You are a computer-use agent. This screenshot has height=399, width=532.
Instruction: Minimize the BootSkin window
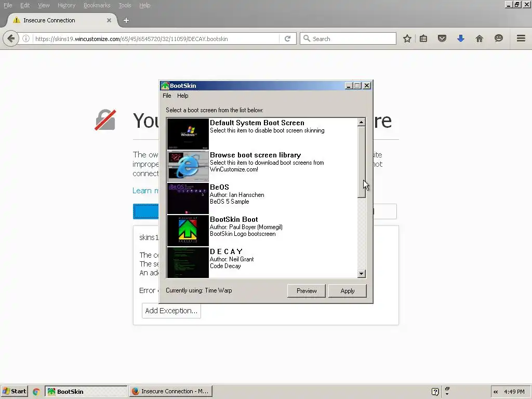[349, 86]
